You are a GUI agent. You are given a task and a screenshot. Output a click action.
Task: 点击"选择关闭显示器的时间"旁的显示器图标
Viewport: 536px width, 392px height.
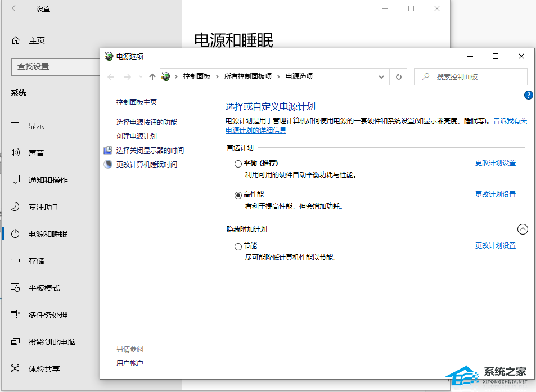click(x=107, y=150)
